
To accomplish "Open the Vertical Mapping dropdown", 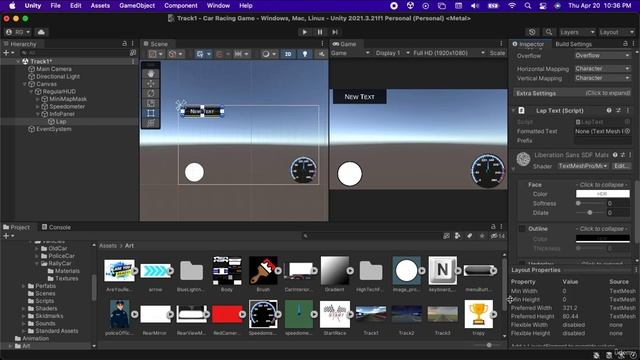I will pyautogui.click(x=602, y=78).
